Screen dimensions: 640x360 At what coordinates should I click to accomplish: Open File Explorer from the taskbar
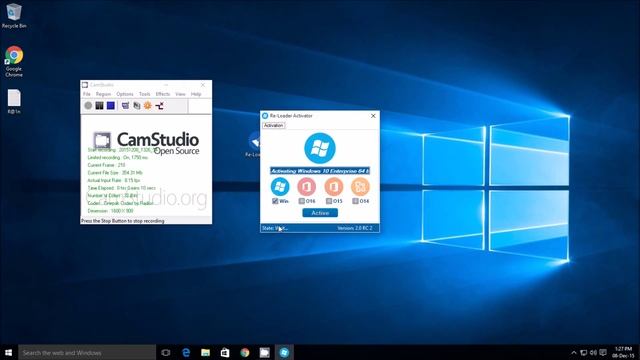[x=205, y=352]
